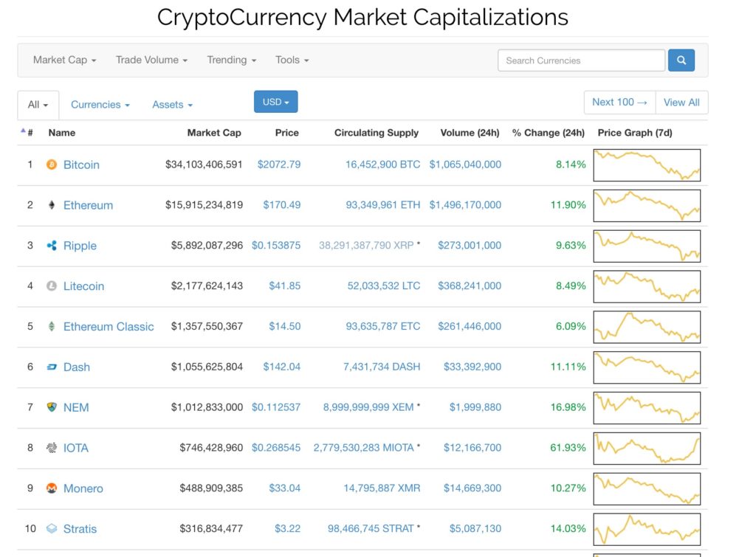This screenshot has width=756, height=557.
Task: Open the Monero currency link
Action: coord(83,488)
